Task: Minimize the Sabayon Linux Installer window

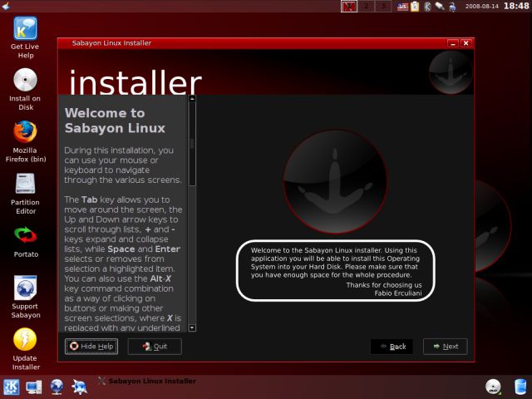Action: tap(453, 43)
